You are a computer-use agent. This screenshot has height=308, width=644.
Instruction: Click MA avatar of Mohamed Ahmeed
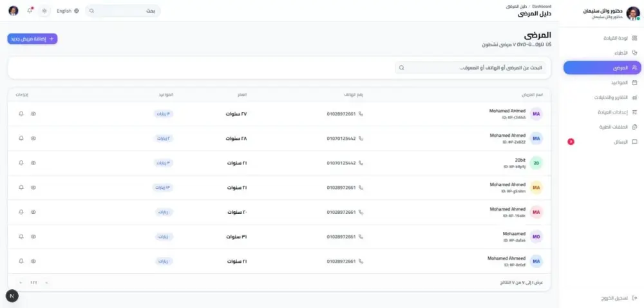pos(536,262)
